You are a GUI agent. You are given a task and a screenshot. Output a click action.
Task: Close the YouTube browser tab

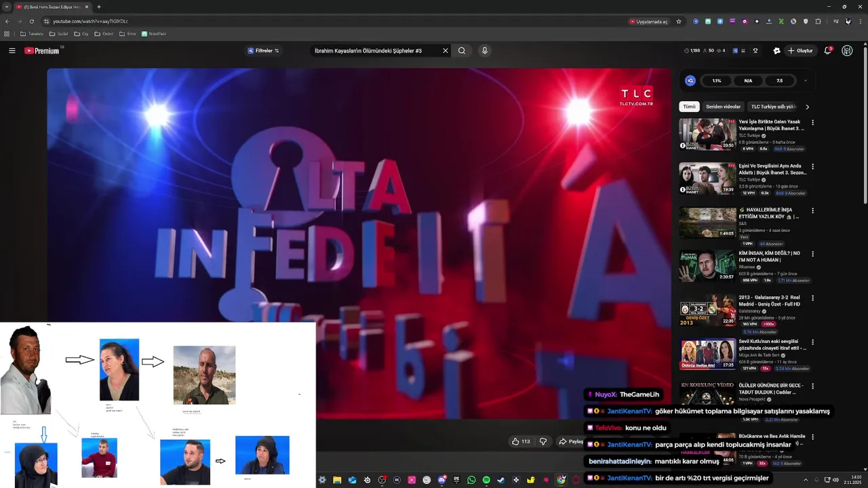click(87, 7)
